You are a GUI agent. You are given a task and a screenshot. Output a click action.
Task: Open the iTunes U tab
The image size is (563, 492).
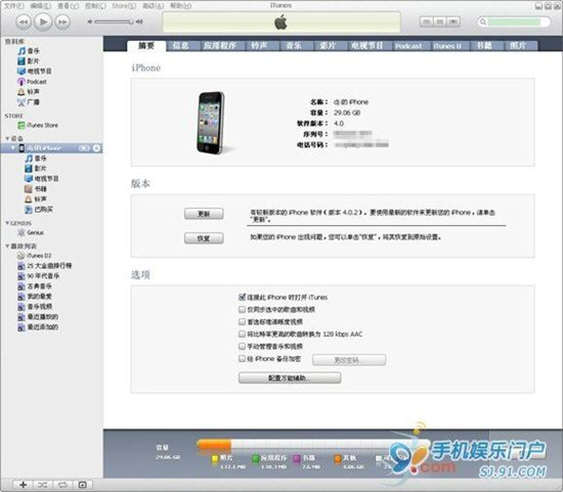click(447, 46)
